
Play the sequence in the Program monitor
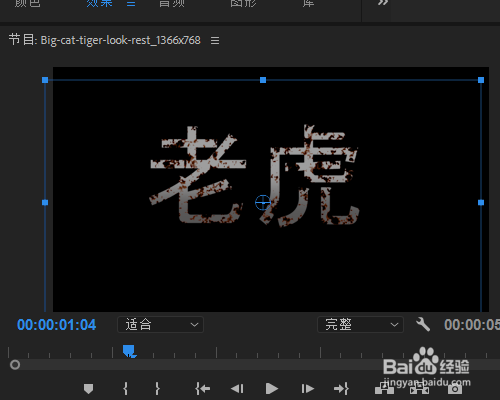272,389
